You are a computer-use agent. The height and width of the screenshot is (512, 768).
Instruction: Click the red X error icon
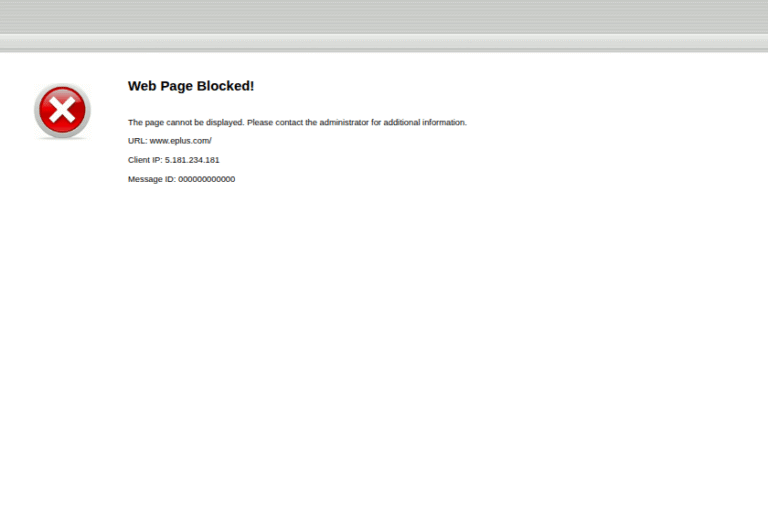(62, 111)
